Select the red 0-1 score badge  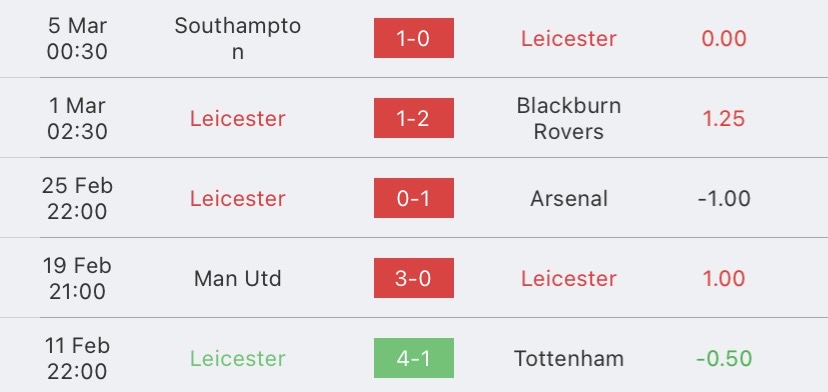[413, 198]
